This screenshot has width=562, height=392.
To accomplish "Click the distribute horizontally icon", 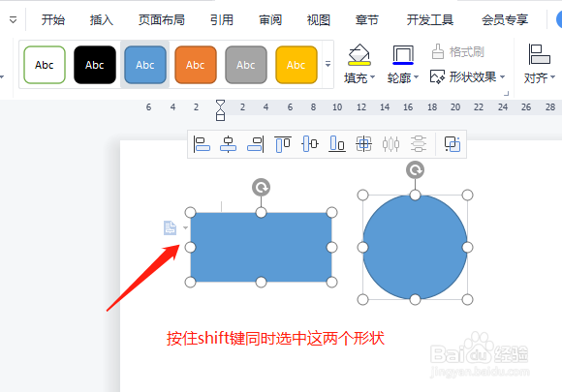I will point(390,144).
